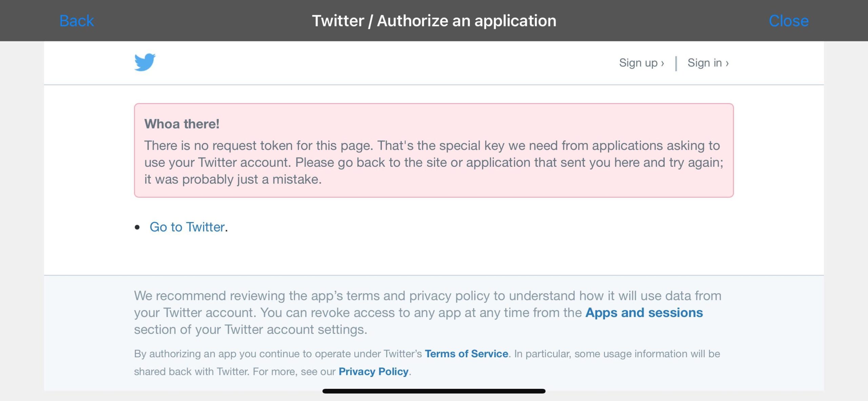Open the Privacy Policy link
This screenshot has height=401, width=868.
(374, 372)
